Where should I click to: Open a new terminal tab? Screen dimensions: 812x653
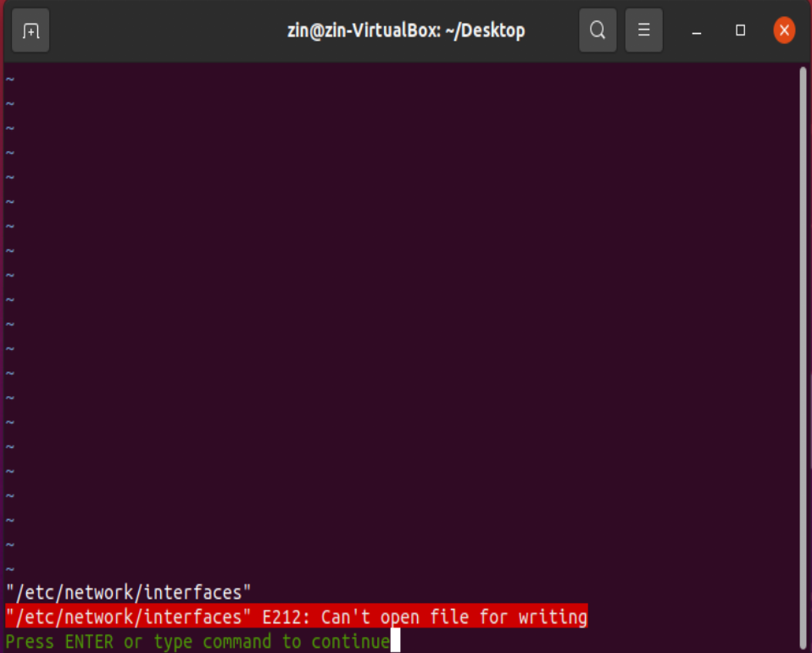click(31, 31)
